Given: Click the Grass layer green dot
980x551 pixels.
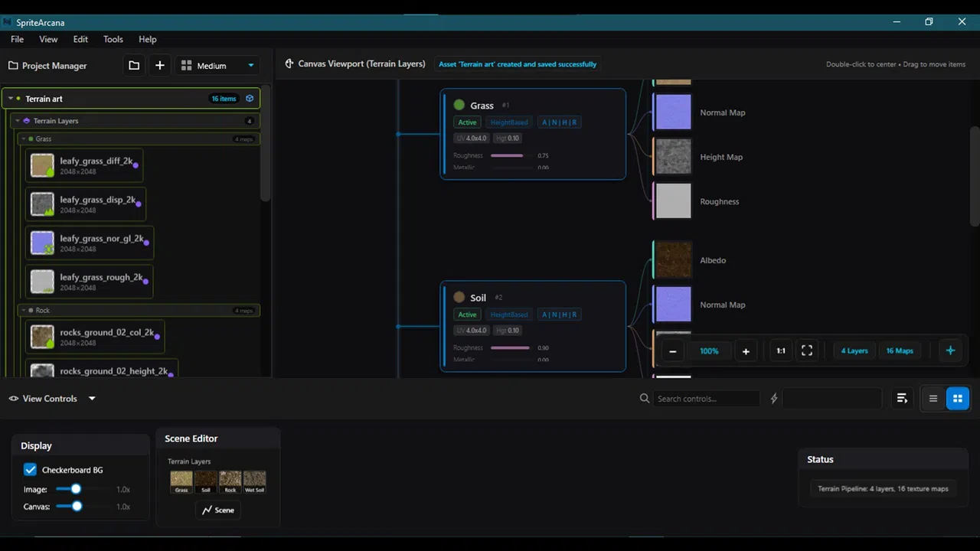Looking at the screenshot, I should click(x=459, y=105).
